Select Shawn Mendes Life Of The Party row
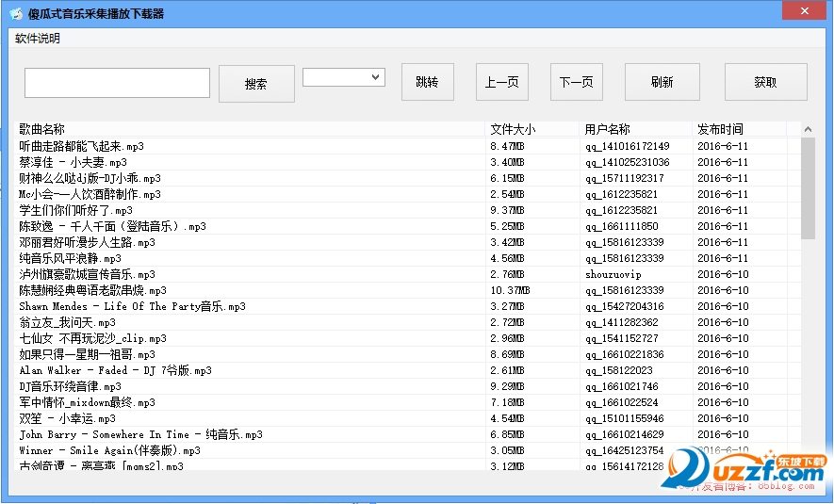This screenshot has height=504, width=834. (132, 306)
